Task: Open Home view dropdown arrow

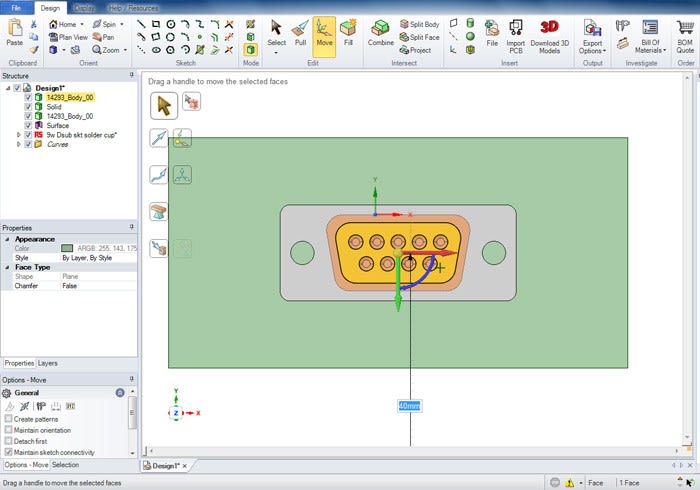Action: [x=82, y=24]
